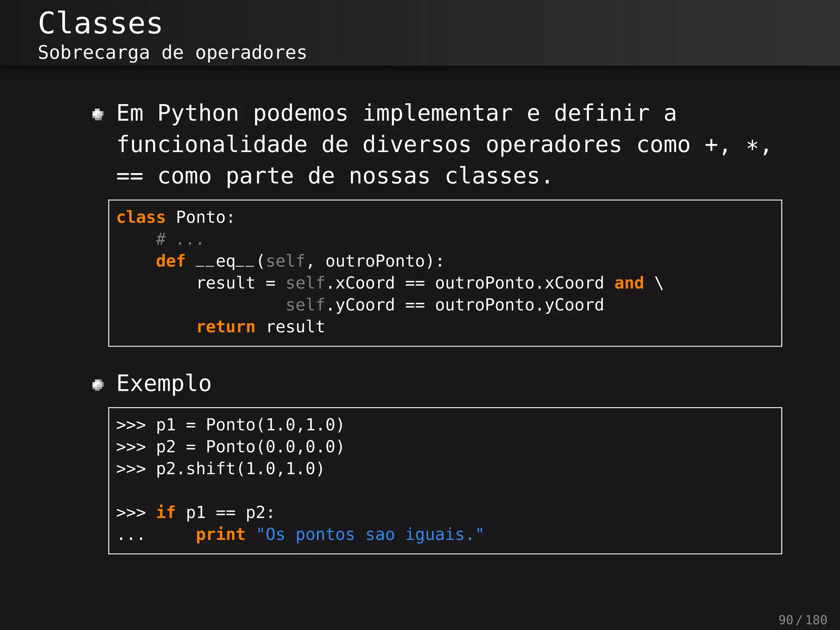
Task: Click the subtitle 'Sobrecarga de operadores'
Action: [172, 53]
